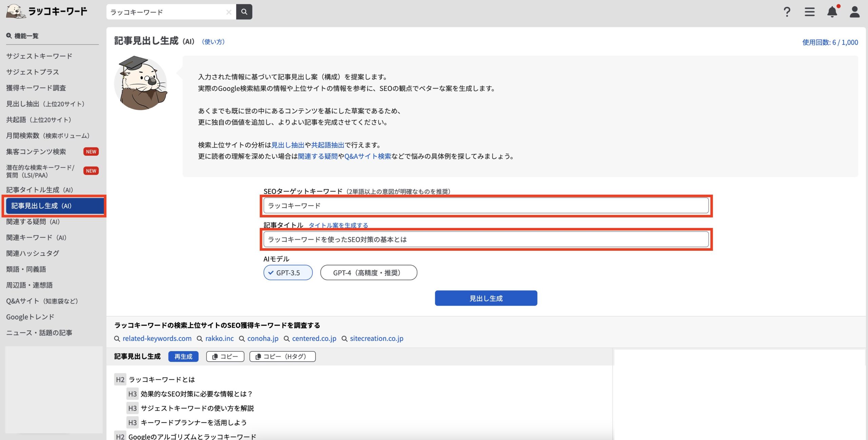Open the 関連する疑問 link in description
The height and width of the screenshot is (440, 868).
click(x=318, y=156)
